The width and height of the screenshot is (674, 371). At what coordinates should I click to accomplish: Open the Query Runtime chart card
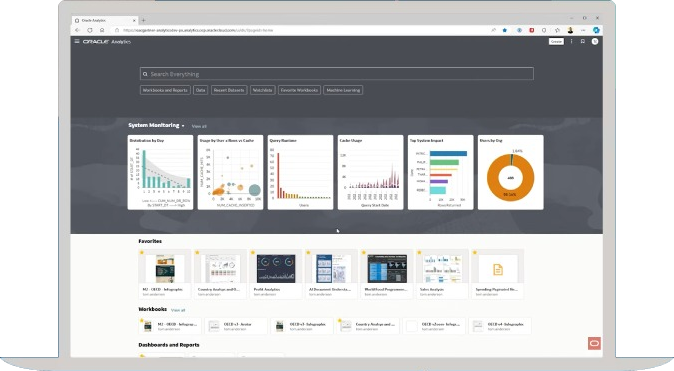[x=300, y=172]
